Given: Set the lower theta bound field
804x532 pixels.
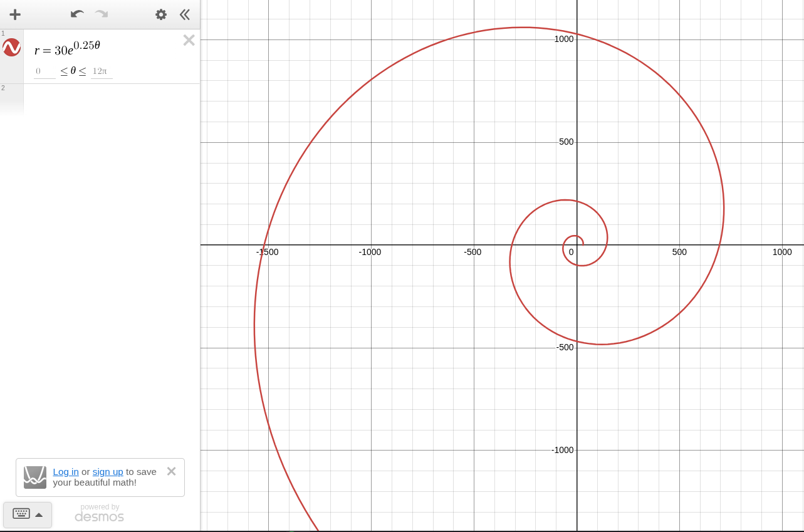Looking at the screenshot, I should point(44,71).
